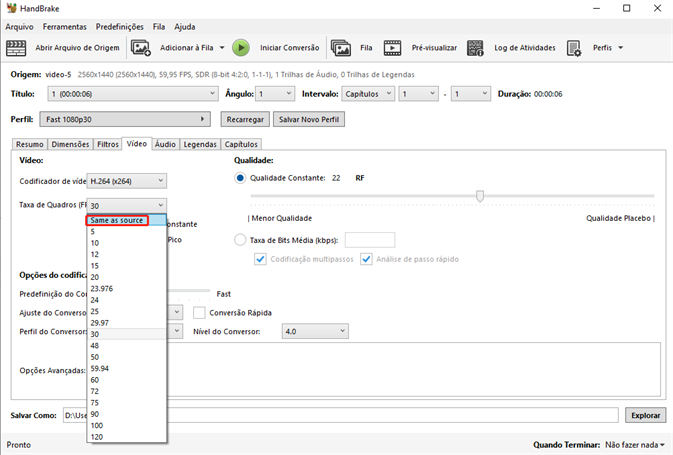Select the Qualidade Constante radio button
Viewport: 673px width, 455px height.
tap(240, 178)
